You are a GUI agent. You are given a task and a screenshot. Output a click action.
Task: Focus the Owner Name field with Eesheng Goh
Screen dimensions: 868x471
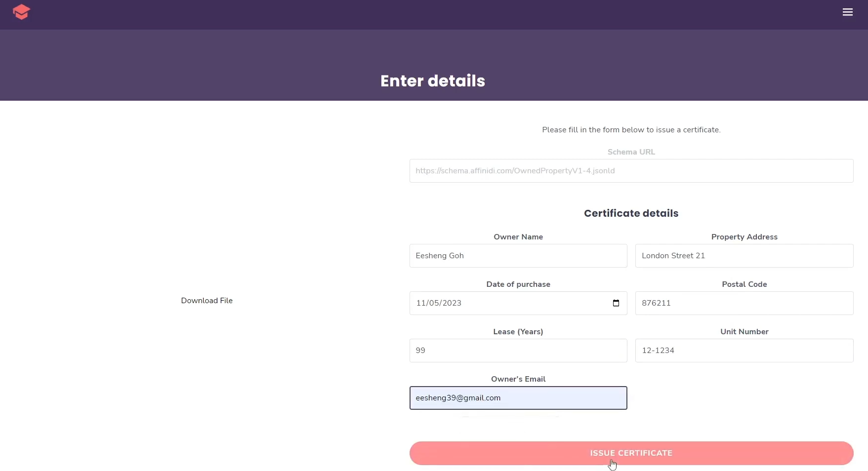(518, 256)
